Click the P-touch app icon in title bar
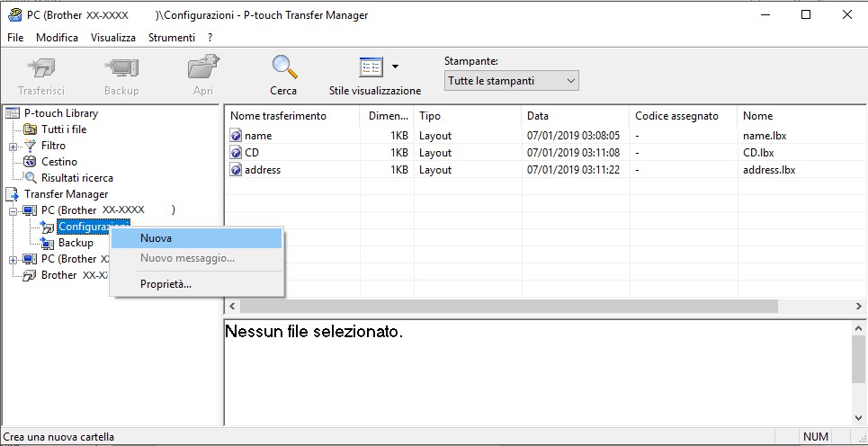Viewport: 868px width, 446px height. pos(15,15)
